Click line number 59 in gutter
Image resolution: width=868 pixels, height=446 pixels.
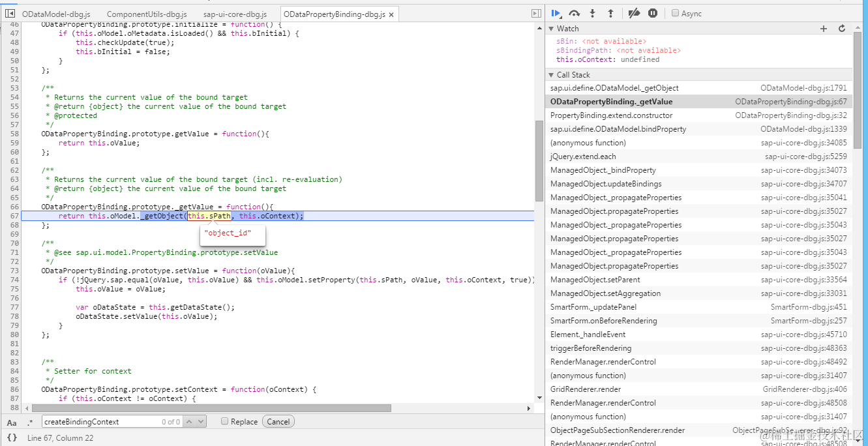[15, 143]
